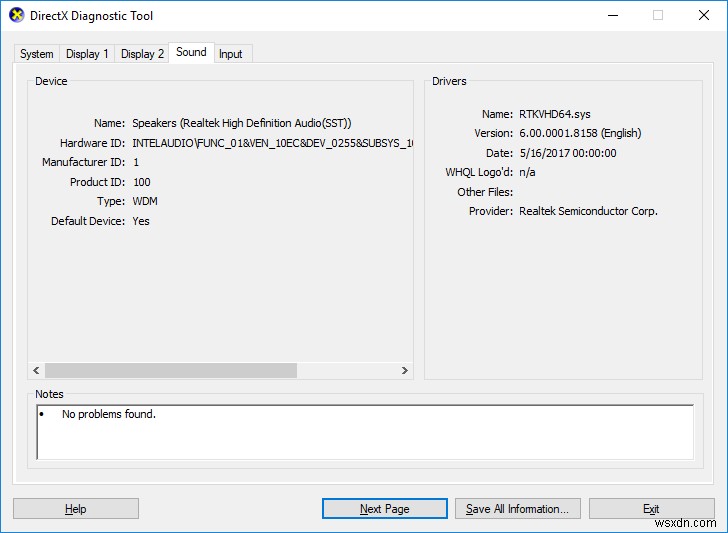This screenshot has height=533, width=728.
Task: Go to Next Page
Action: (385, 509)
